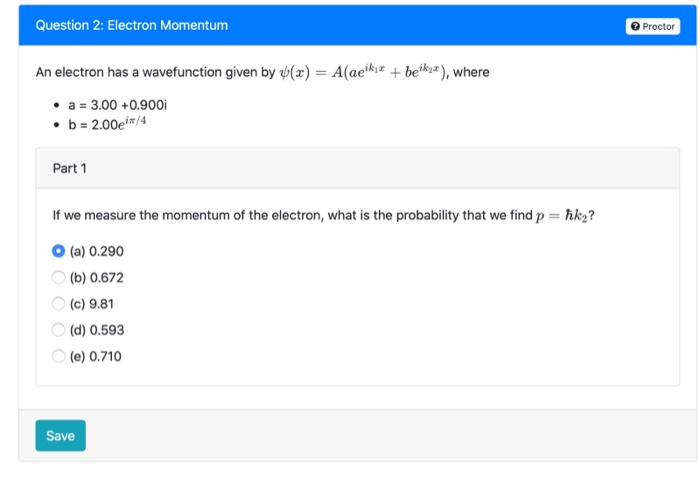Mark radio button for option (d)
This screenshot has width=700, height=478.
(x=59, y=329)
